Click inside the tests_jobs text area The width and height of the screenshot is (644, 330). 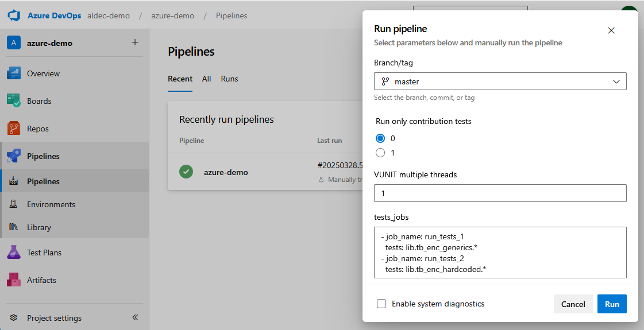point(500,253)
